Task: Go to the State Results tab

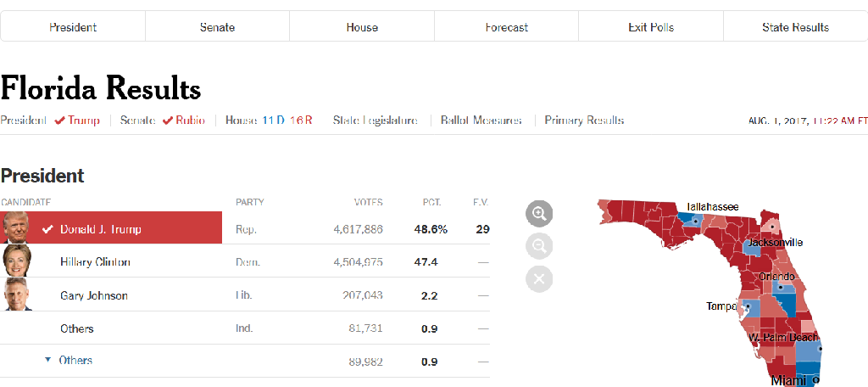Action: (795, 27)
